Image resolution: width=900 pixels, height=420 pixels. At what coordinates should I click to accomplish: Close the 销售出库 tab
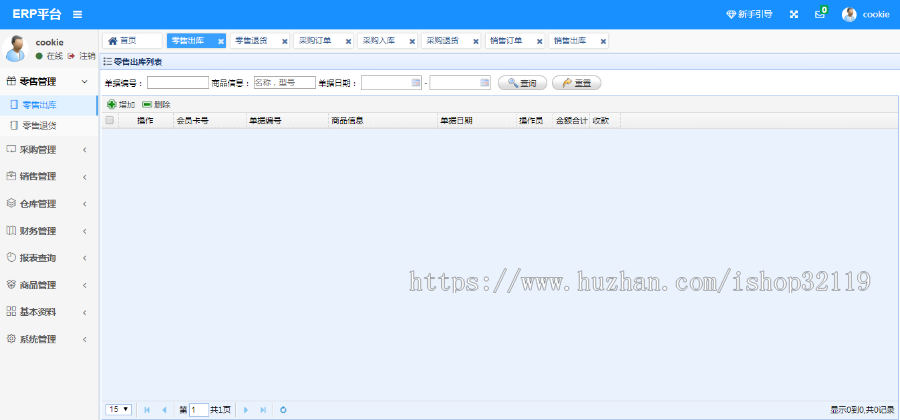click(603, 41)
